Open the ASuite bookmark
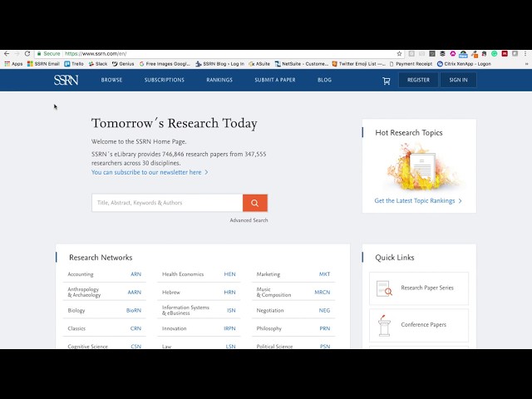 click(x=259, y=64)
